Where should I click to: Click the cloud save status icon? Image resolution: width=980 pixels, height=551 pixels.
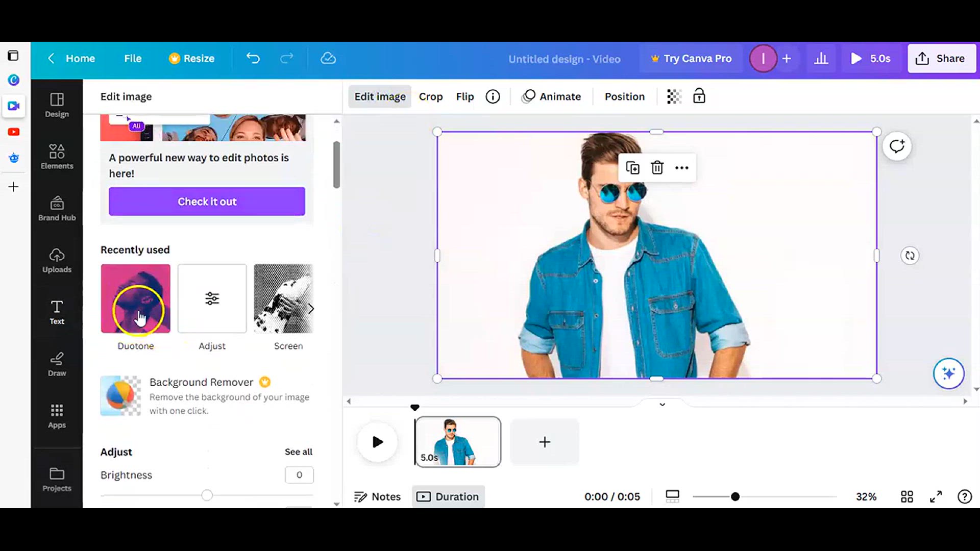point(328,58)
